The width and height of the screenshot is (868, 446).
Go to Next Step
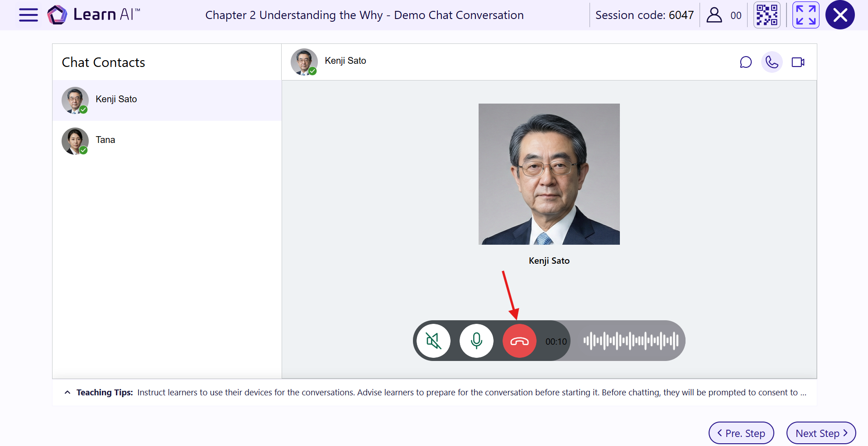pos(821,433)
